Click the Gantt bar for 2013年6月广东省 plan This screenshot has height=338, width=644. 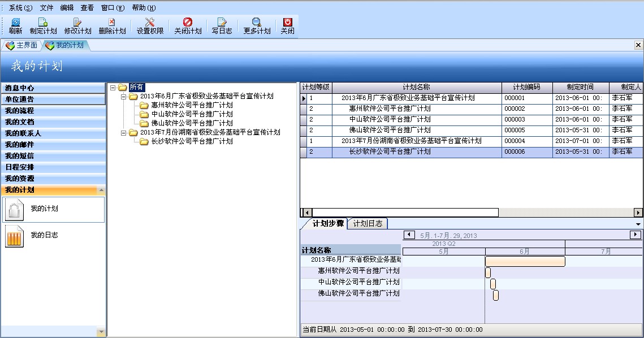525,261
